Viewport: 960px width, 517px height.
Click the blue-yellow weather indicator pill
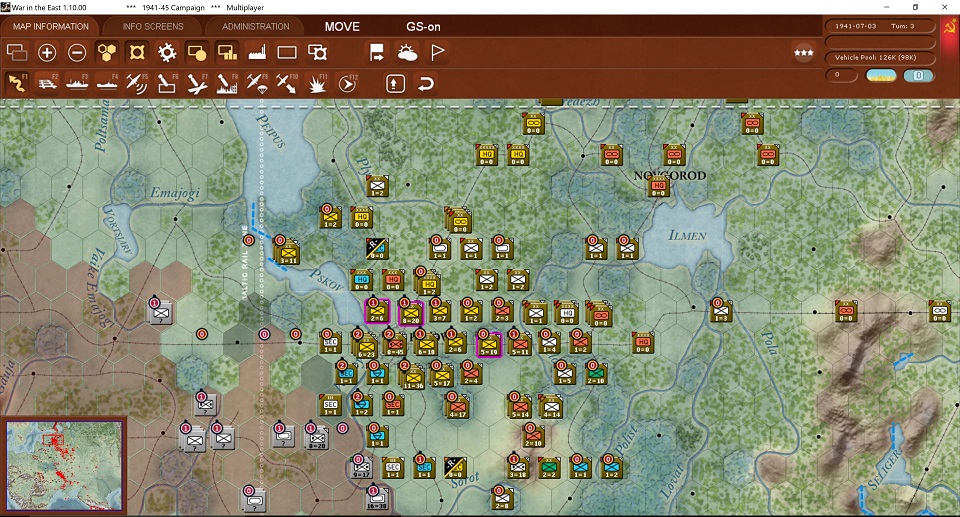(x=880, y=75)
